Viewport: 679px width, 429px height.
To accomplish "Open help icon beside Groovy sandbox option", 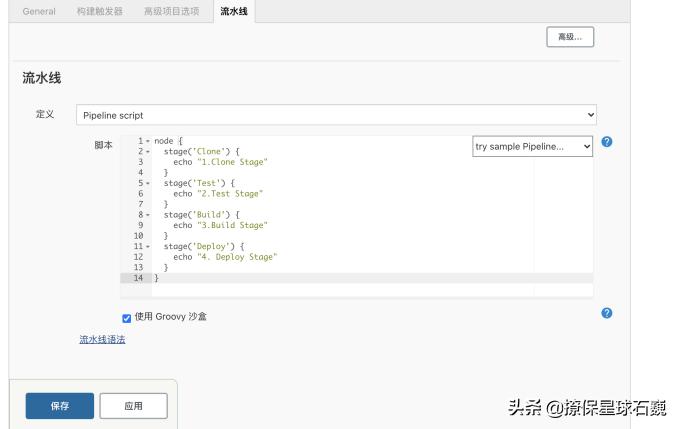I will pos(607,313).
